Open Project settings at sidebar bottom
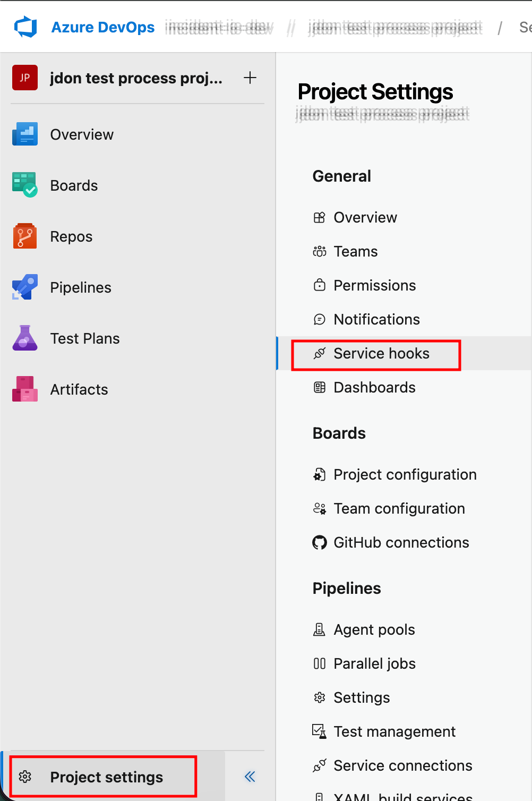This screenshot has width=532, height=801. [x=106, y=777]
